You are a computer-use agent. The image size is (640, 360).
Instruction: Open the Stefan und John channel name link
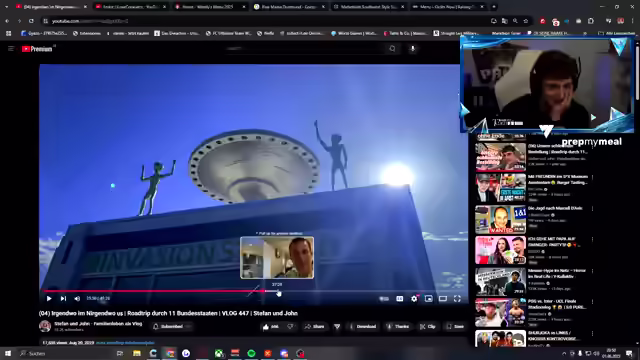(x=98, y=324)
